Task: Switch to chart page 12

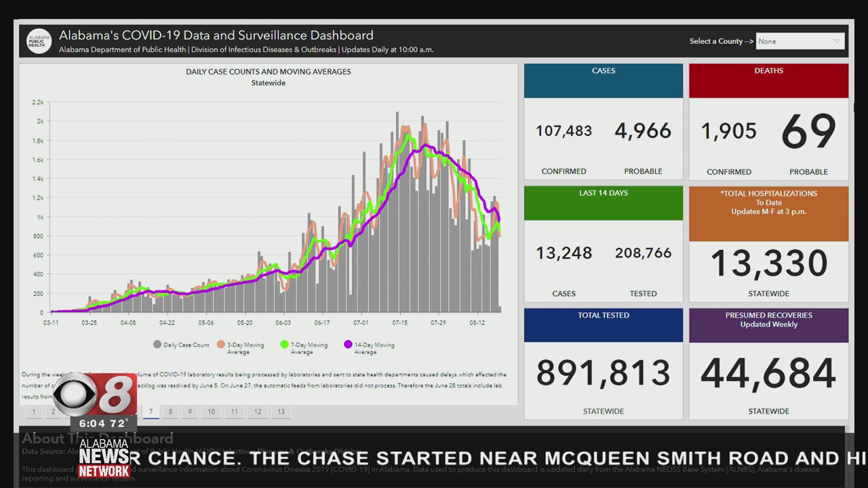Action: click(x=258, y=411)
